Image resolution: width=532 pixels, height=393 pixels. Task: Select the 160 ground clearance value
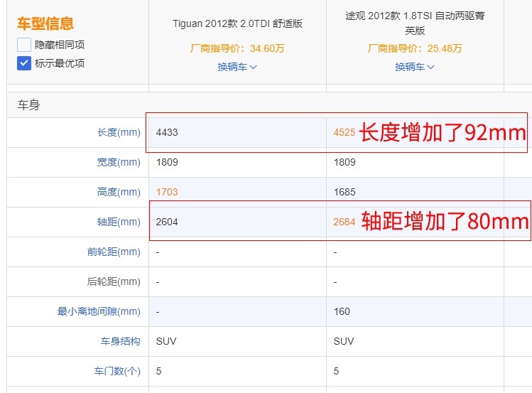[x=342, y=311]
